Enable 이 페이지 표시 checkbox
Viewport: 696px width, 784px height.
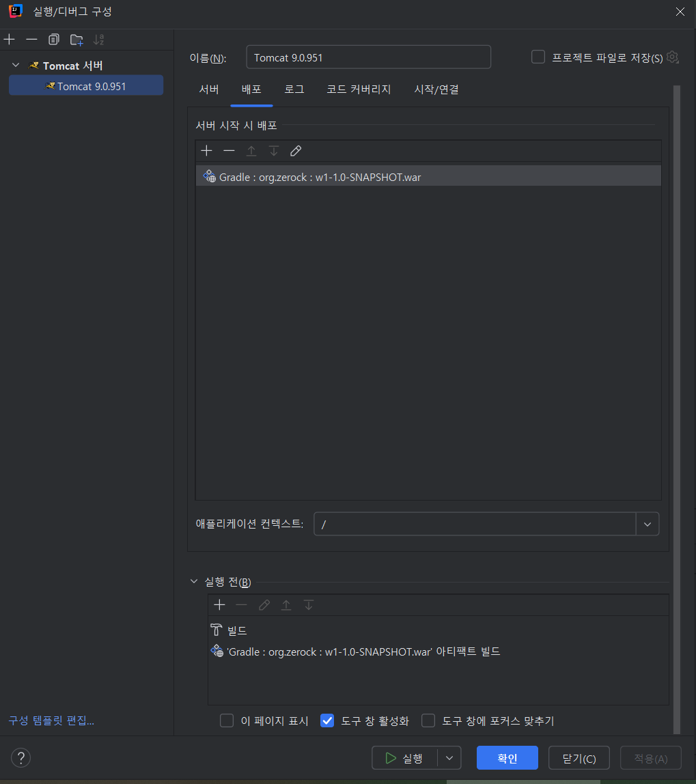(x=227, y=720)
